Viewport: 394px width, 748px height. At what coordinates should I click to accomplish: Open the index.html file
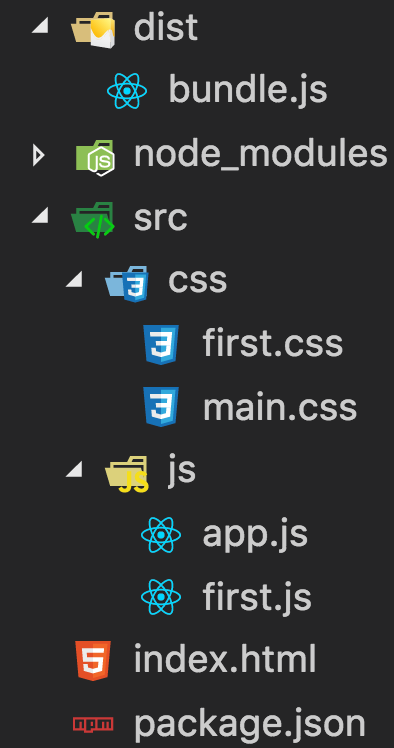pos(225,660)
